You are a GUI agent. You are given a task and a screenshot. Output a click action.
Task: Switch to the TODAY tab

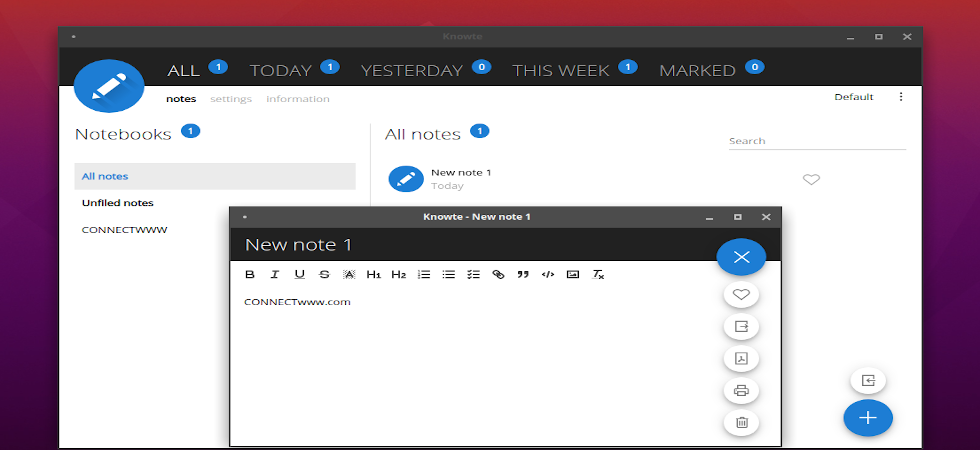[x=281, y=71]
